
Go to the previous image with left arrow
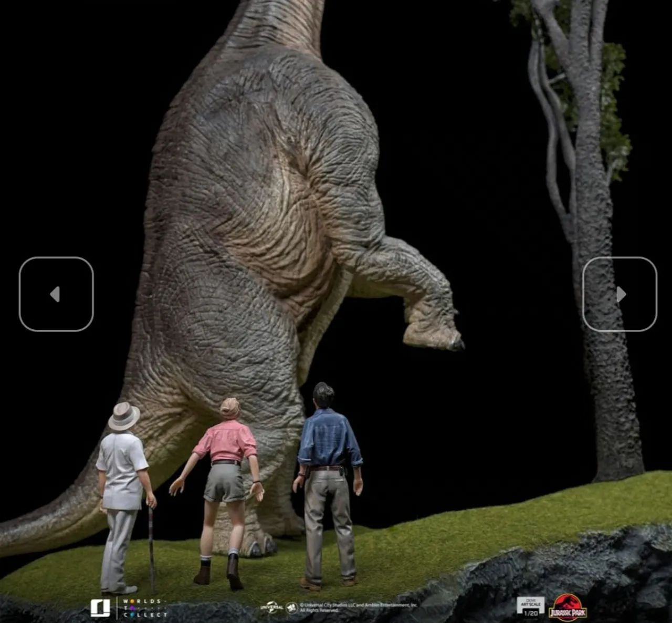56,294
